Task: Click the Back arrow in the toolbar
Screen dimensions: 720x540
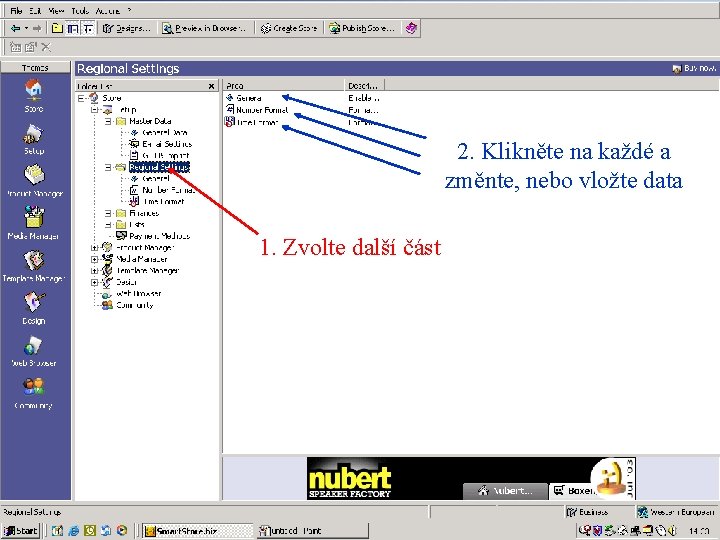Action: [15, 28]
